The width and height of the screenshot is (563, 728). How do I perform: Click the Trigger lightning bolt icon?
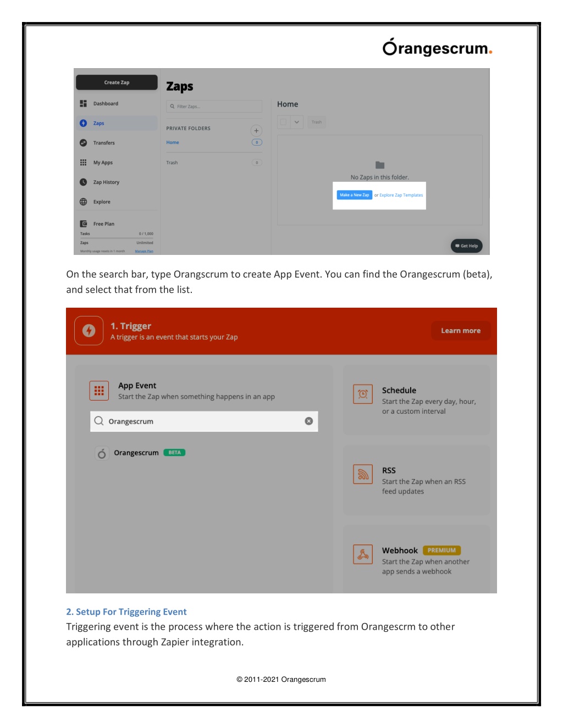(89, 331)
